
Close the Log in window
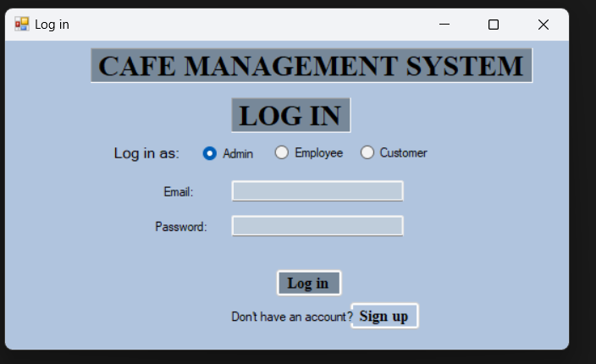click(x=544, y=25)
